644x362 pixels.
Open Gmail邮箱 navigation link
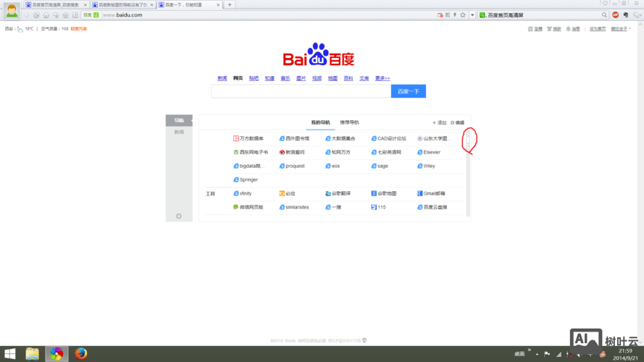coord(431,193)
